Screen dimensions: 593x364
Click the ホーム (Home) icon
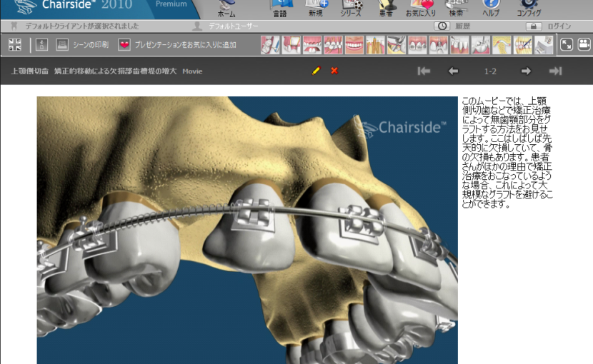226,8
